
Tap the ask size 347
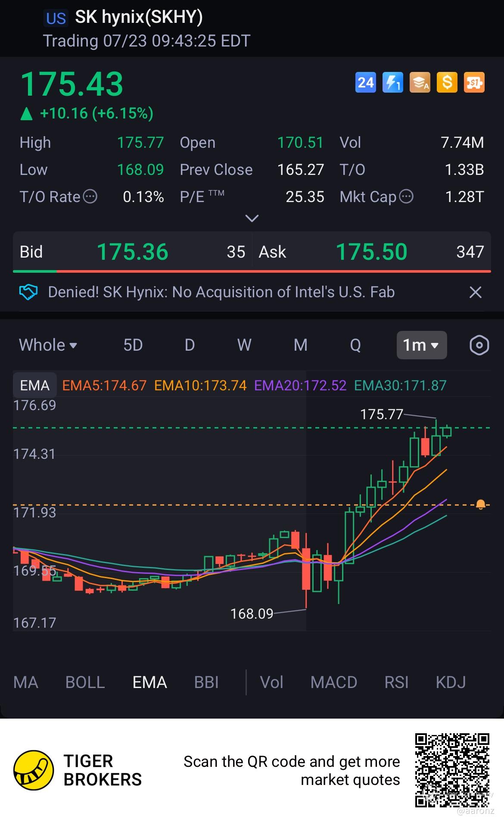pos(470,252)
